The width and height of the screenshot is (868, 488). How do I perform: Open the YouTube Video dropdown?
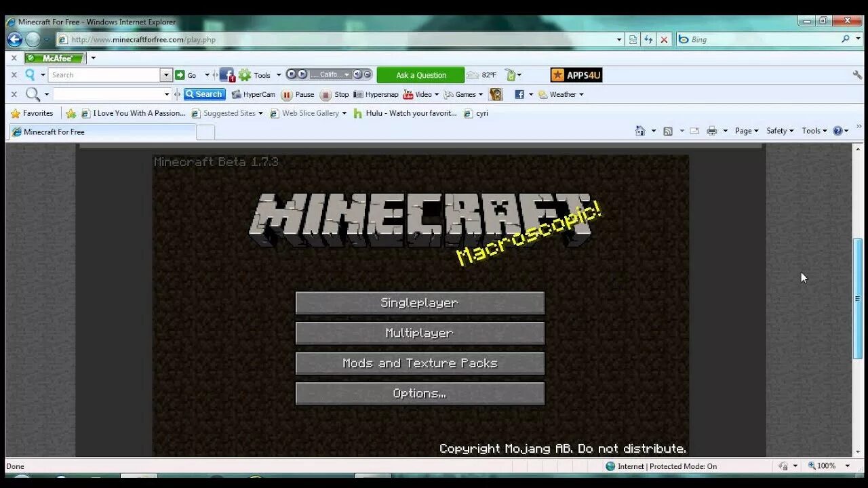pos(420,95)
